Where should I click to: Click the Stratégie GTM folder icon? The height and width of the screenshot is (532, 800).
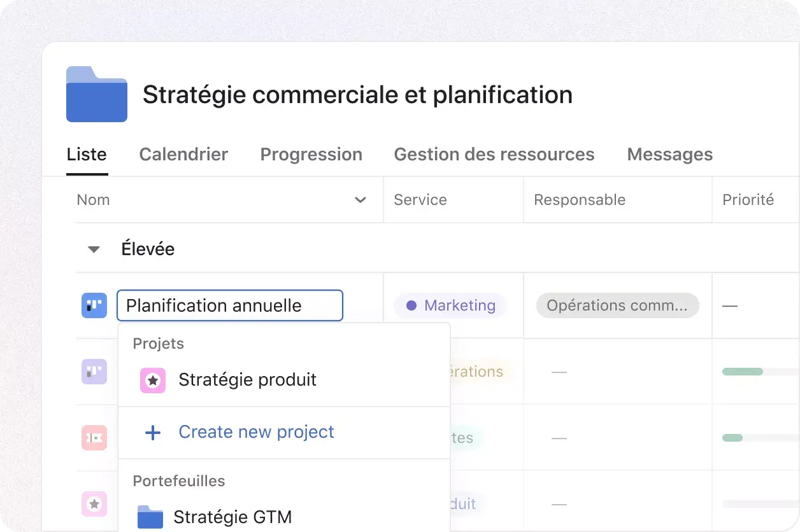(x=150, y=517)
